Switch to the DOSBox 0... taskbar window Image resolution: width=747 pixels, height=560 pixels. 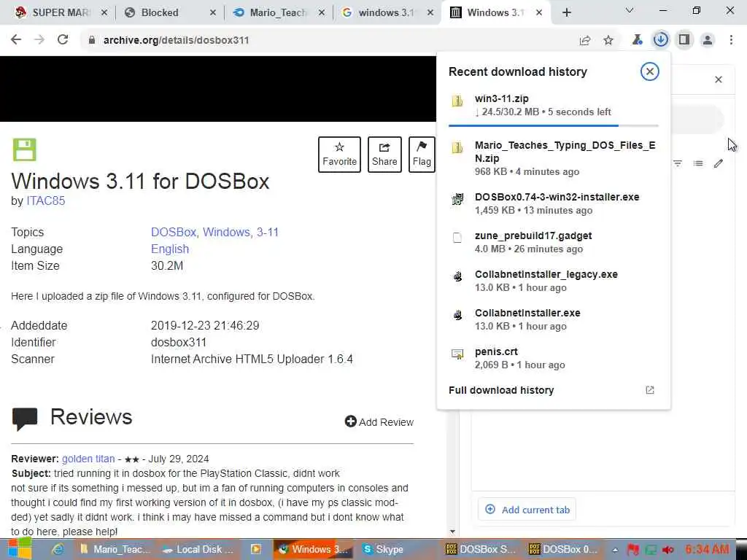563,549
